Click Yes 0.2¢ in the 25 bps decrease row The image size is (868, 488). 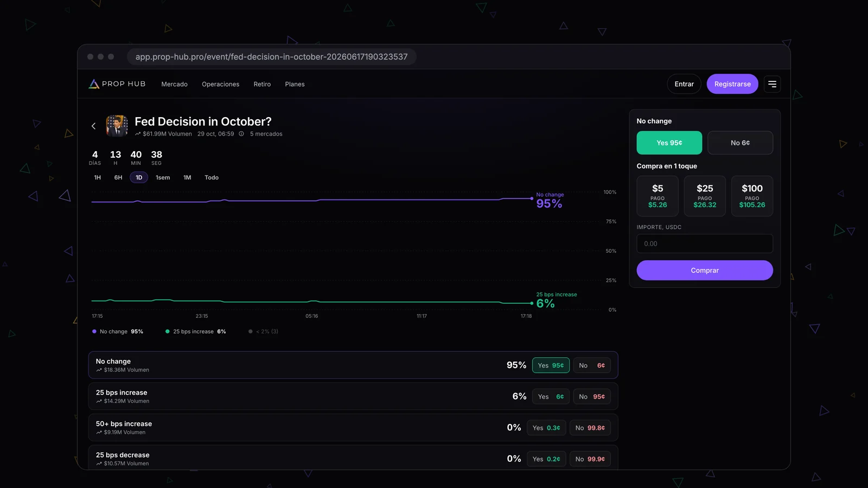point(546,459)
